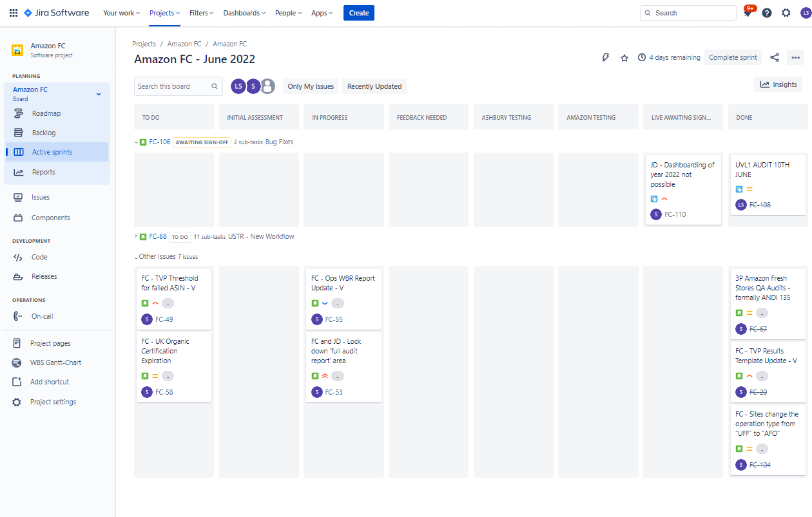Click the Complete sprint button
This screenshot has width=812, height=517.
coord(733,57)
